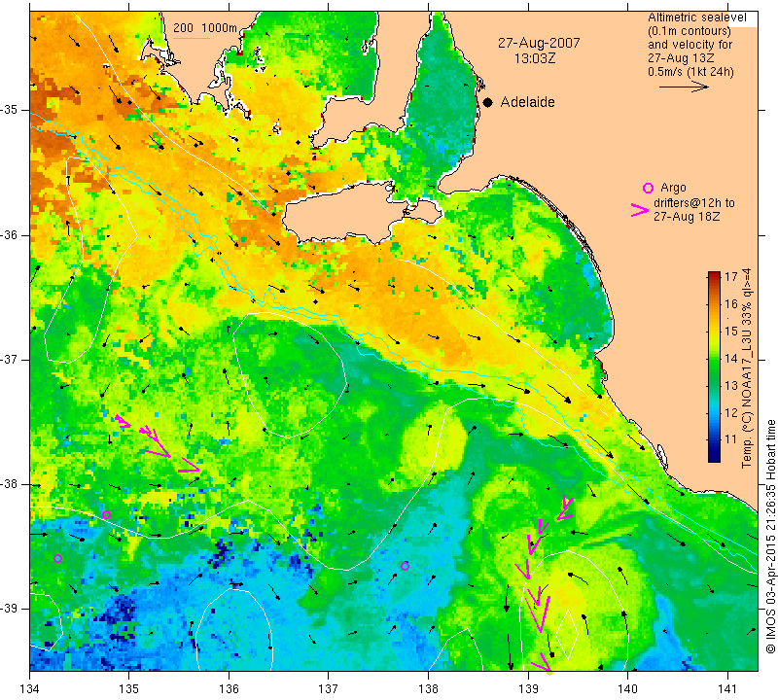Click the -36 latitude axis label
Image resolution: width=778 pixels, height=700 pixels.
click(10, 234)
